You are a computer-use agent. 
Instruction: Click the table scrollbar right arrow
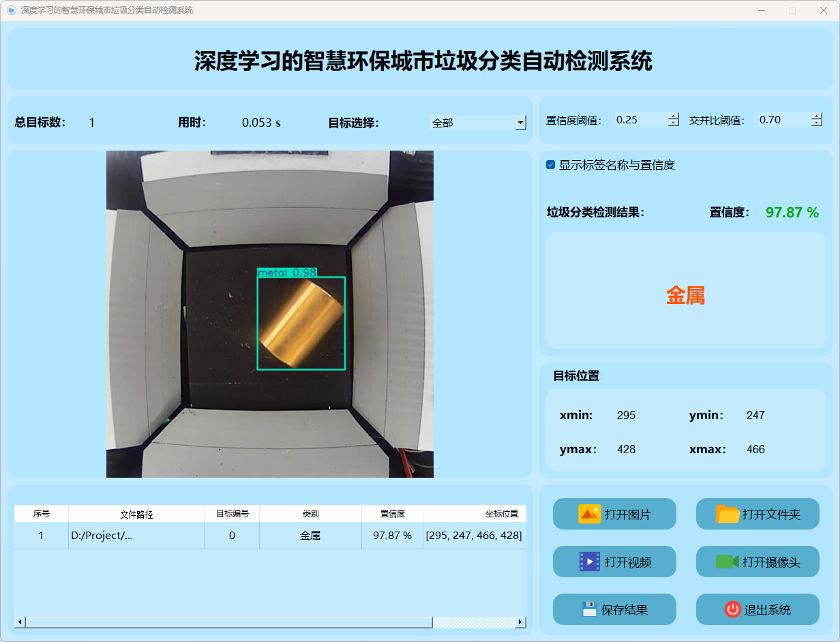coord(521,622)
